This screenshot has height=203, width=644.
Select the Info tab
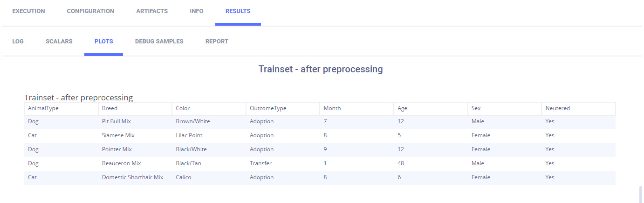(x=197, y=11)
